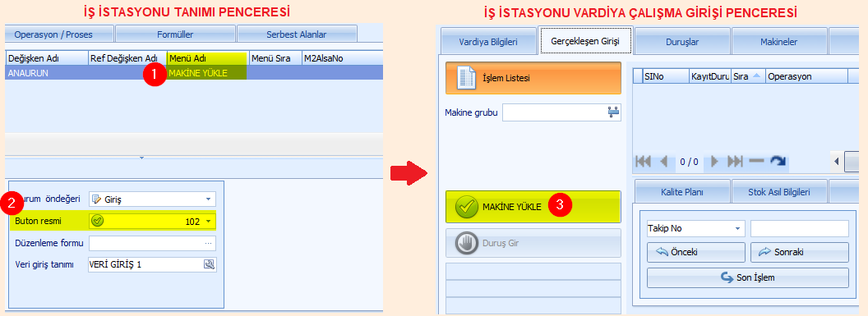Click the Veri giriş tanımı search icon
This screenshot has height=316, width=868.
(x=209, y=264)
